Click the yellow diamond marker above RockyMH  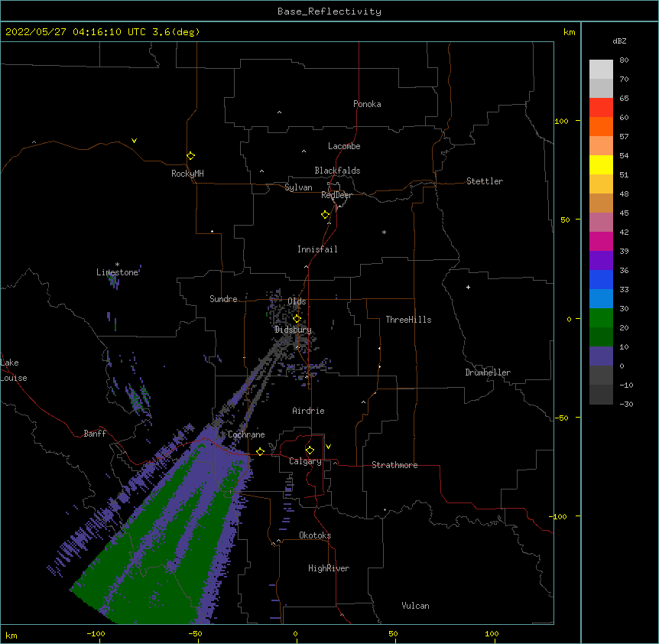[x=190, y=155]
